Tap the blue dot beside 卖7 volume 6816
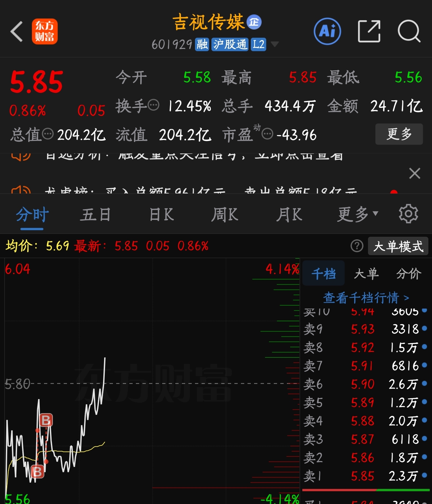432x504 pixels. tap(424, 365)
